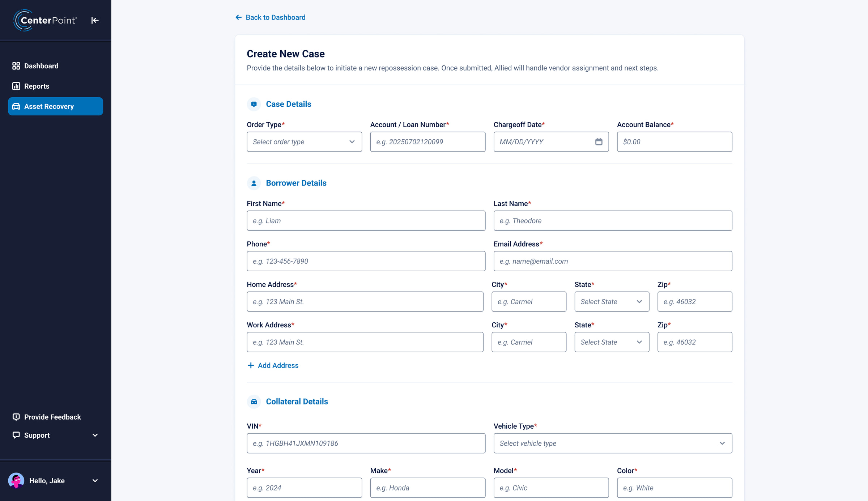Open the Chargeoff Date calendar picker
868x501 pixels.
(599, 142)
